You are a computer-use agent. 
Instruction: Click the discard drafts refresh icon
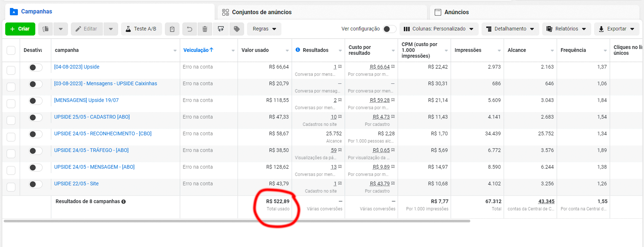click(x=221, y=29)
